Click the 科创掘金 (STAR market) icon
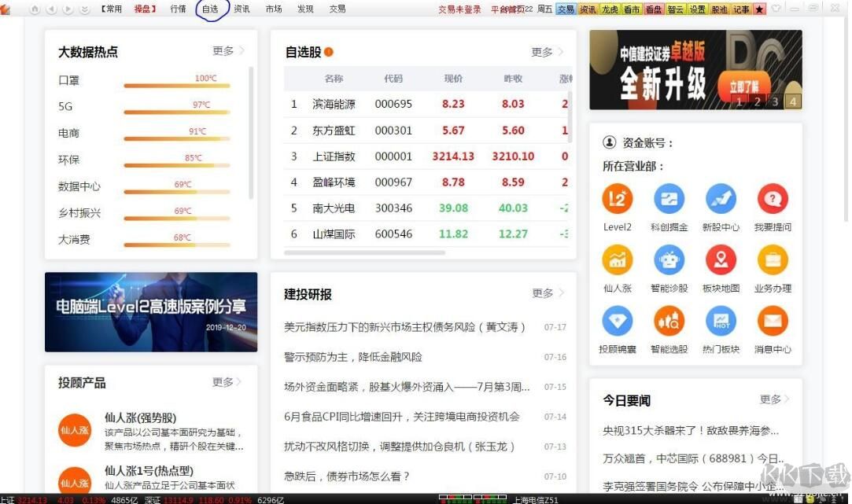Viewport: 852px width, 504px height. 669,199
